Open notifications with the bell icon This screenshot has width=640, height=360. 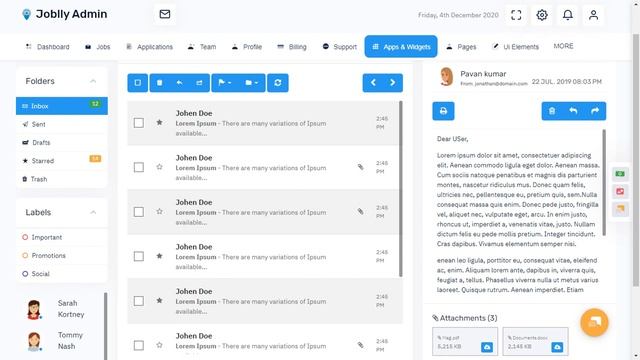click(x=568, y=15)
